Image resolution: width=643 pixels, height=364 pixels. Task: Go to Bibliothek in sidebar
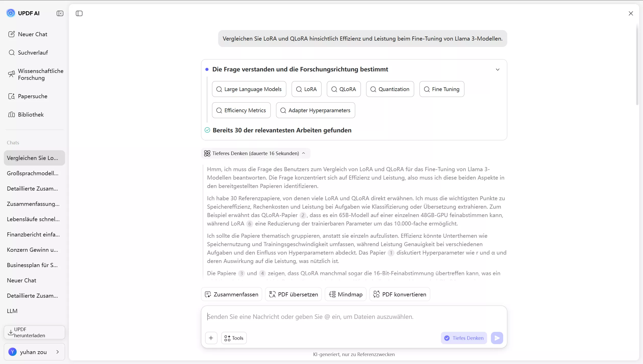click(x=31, y=115)
